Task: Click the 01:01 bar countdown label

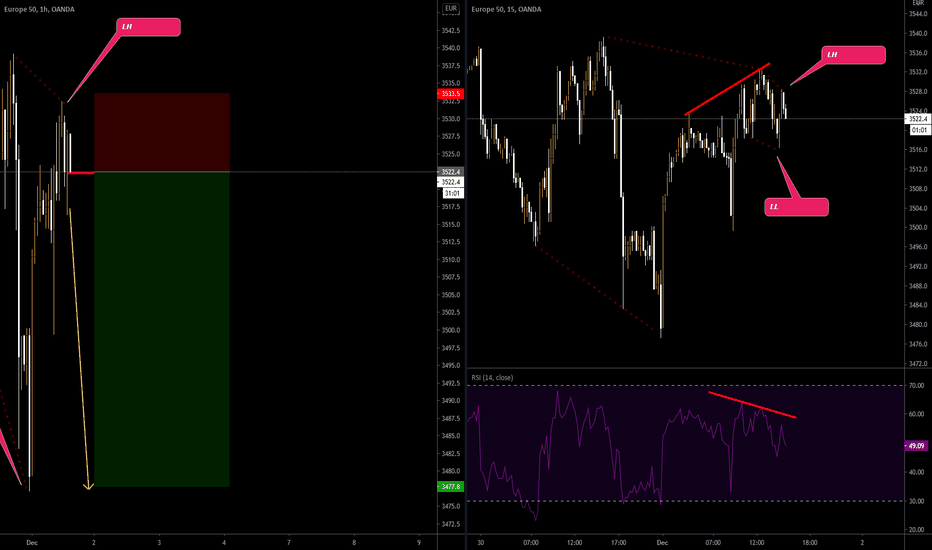Action: [x=919, y=130]
